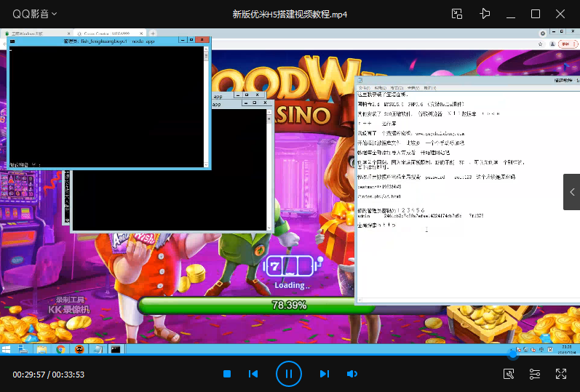Mute the player volume
The width and height of the screenshot is (580, 392).
click(352, 374)
